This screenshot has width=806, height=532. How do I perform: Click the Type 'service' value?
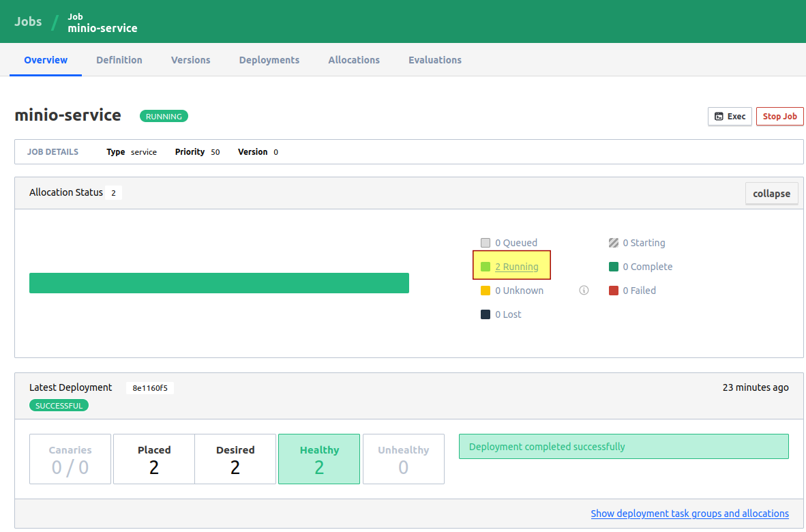click(x=144, y=152)
